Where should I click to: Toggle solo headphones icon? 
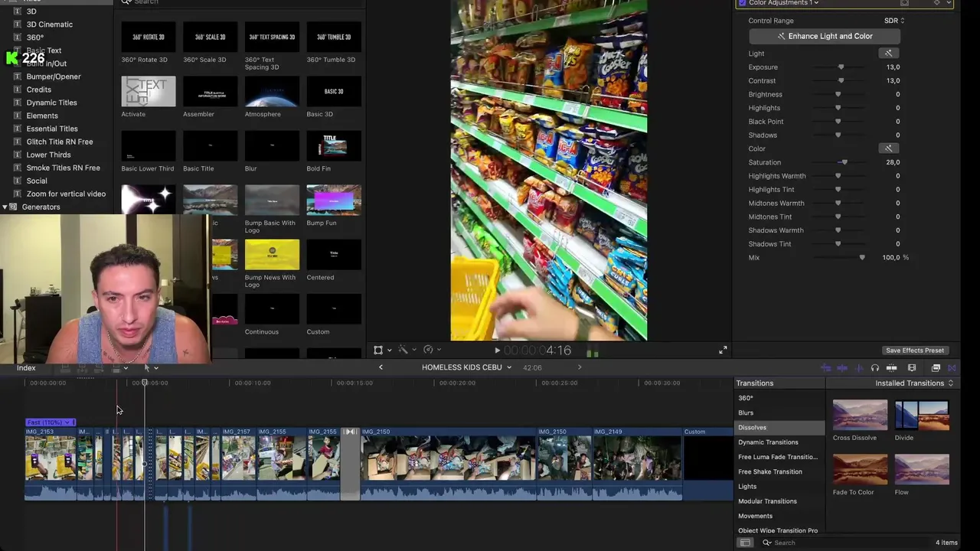click(x=875, y=368)
